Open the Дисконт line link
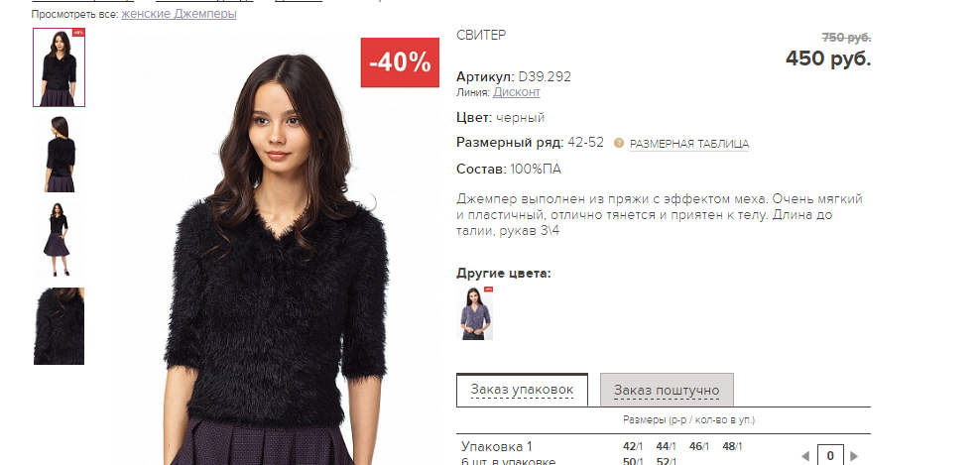The image size is (980, 465). click(x=516, y=92)
